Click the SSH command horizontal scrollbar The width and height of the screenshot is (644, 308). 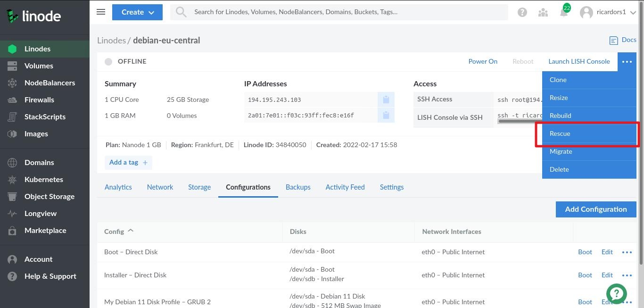(520, 121)
